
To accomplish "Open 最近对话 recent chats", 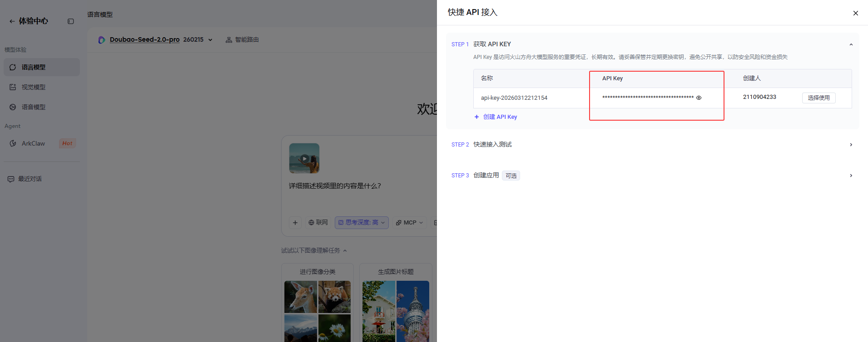I will coord(30,179).
